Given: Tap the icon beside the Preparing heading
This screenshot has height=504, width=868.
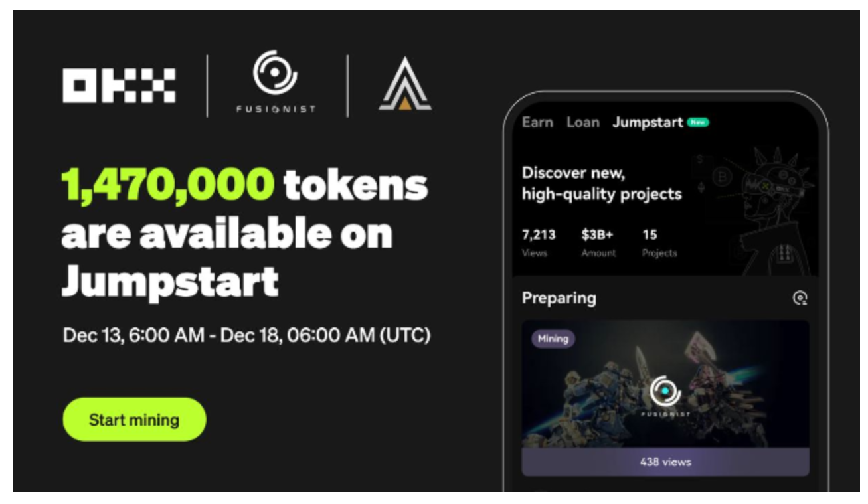Looking at the screenshot, I should coord(800,298).
